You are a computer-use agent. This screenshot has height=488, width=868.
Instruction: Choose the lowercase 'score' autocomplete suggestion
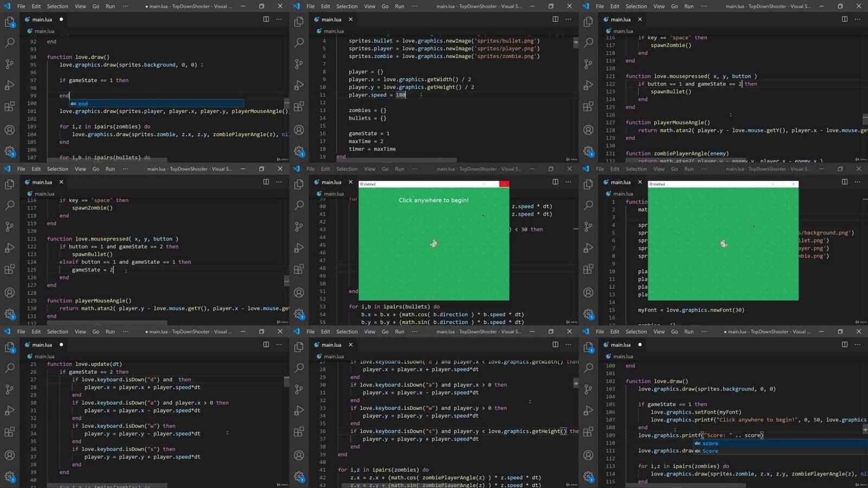click(x=780, y=443)
